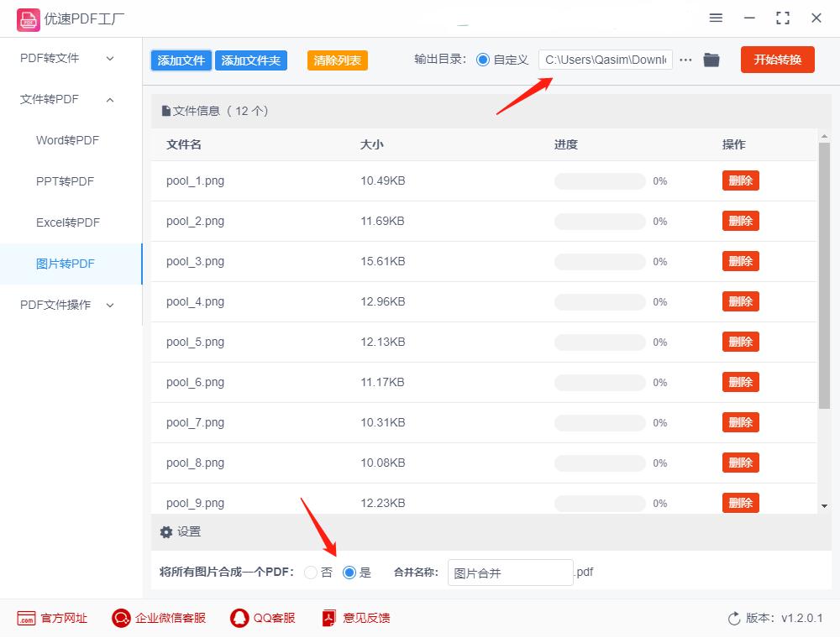Click the 优速PDF工厂 app logo icon
The image size is (840, 638).
(29, 18)
